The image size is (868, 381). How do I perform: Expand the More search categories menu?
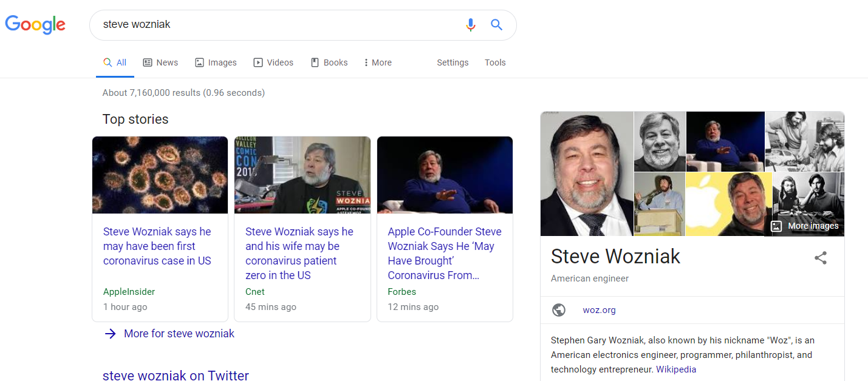(x=378, y=62)
